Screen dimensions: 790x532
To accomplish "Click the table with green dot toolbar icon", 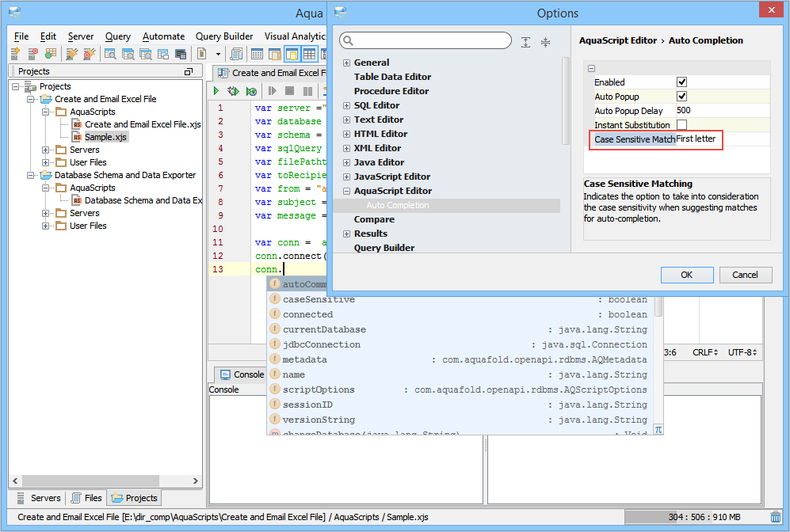I will point(50,53).
